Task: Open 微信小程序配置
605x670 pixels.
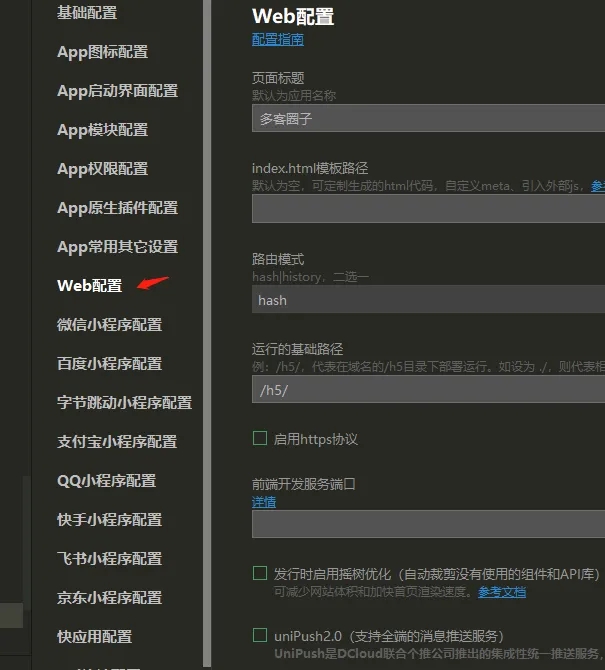Action: [109, 325]
